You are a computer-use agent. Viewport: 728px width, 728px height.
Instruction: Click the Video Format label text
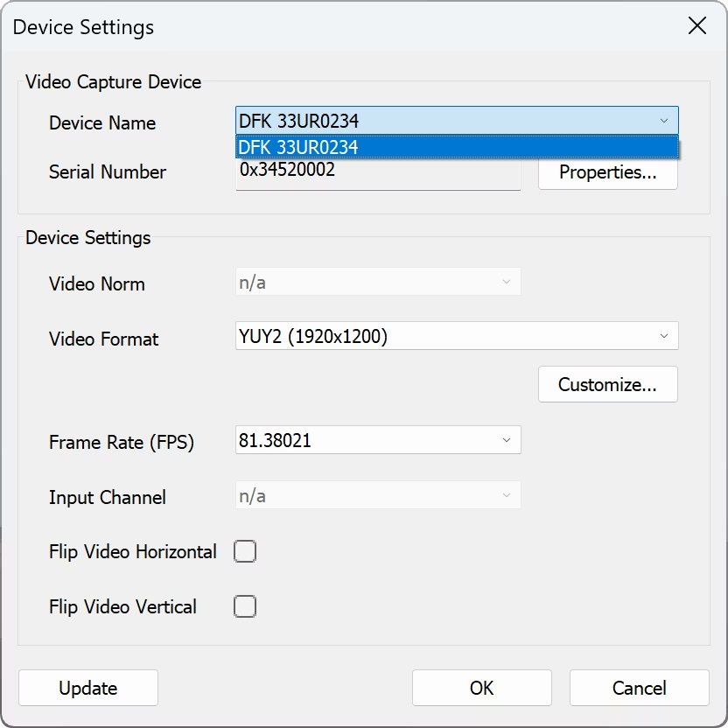coord(104,339)
